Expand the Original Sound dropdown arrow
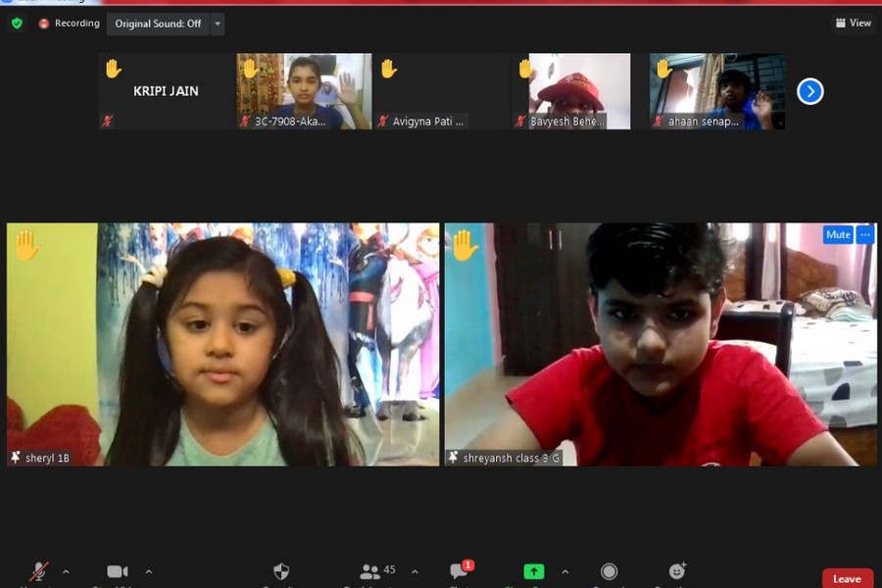Viewport: 882px width, 588px height. [218, 23]
